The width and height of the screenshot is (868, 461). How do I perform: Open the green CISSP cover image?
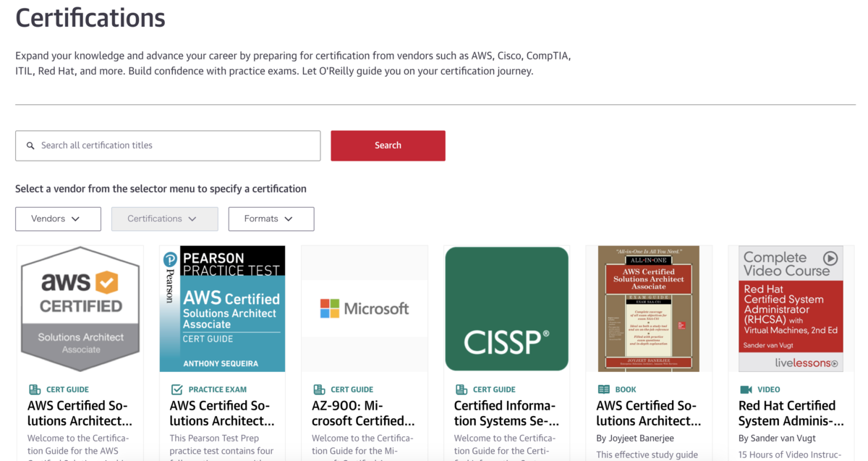pyautogui.click(x=507, y=309)
